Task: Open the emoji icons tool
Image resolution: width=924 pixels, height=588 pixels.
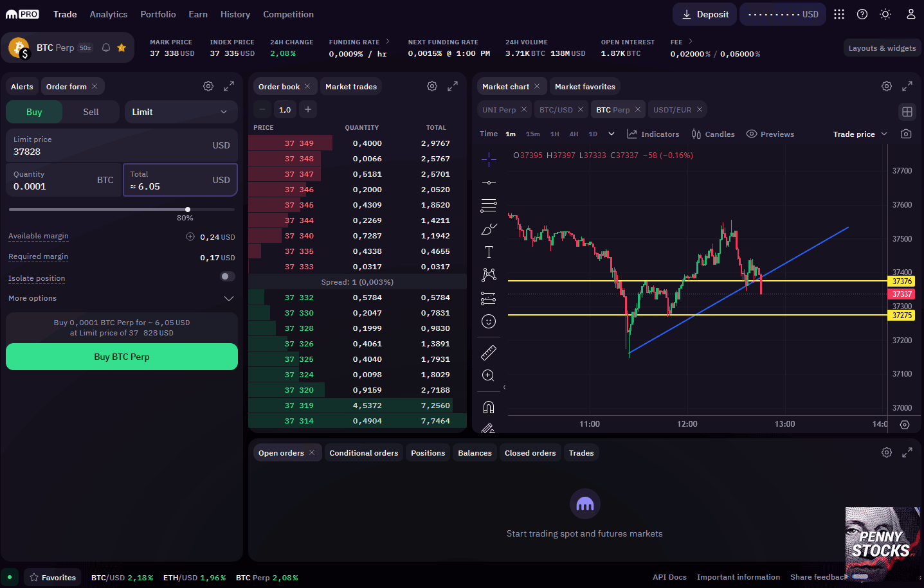Action: point(489,321)
